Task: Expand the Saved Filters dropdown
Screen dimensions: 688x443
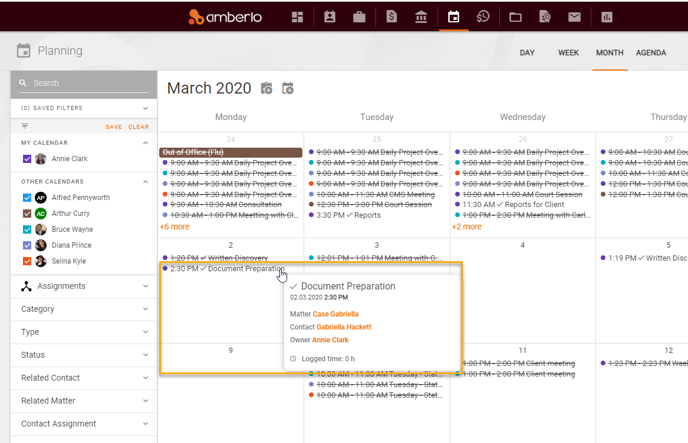Action: point(145,108)
